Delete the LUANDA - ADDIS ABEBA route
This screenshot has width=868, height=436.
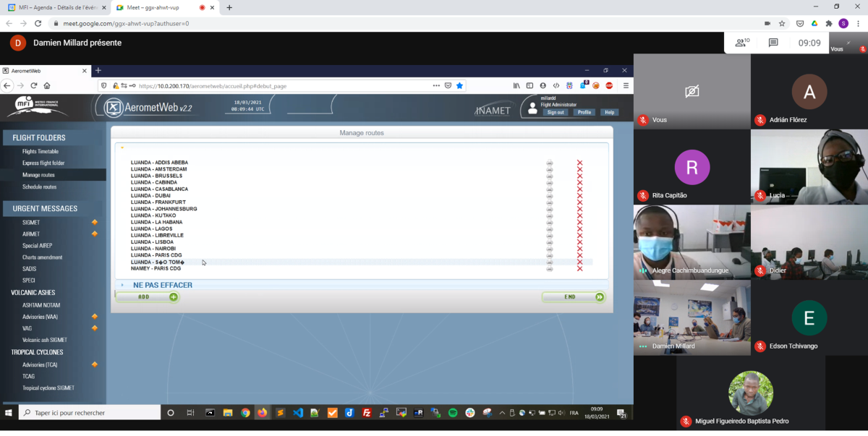pyautogui.click(x=579, y=163)
